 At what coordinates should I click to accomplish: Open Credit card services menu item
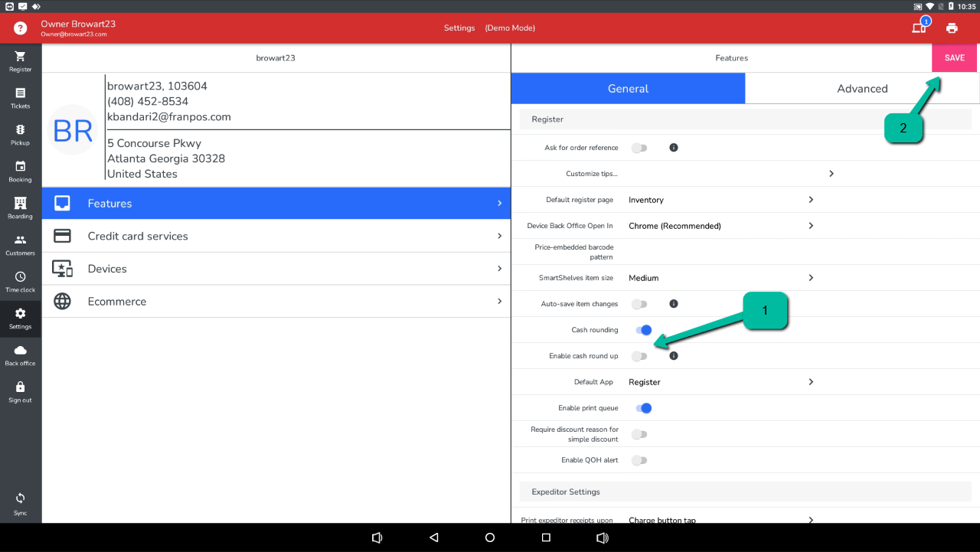[x=276, y=236]
